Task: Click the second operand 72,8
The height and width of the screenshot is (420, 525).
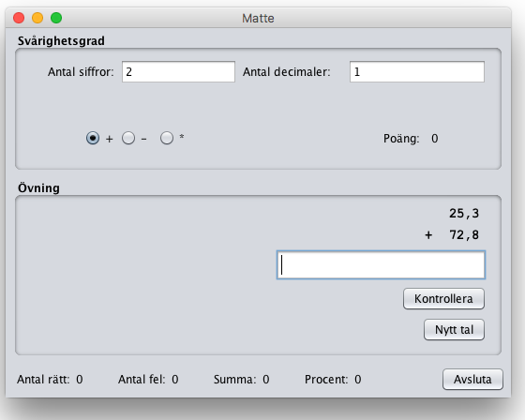Action: [464, 234]
